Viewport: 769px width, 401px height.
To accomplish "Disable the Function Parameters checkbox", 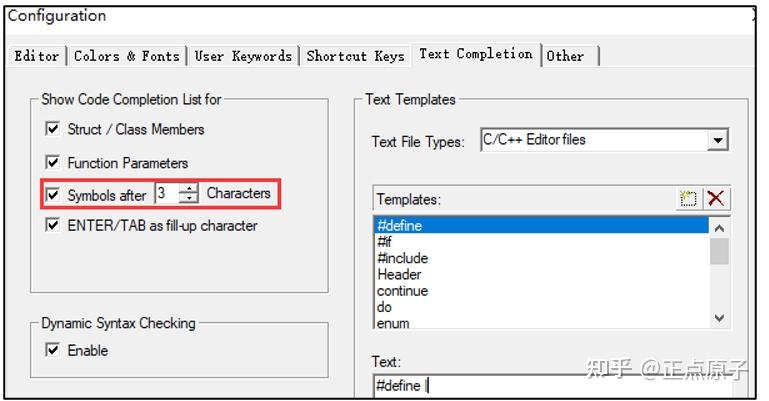I will point(53,162).
